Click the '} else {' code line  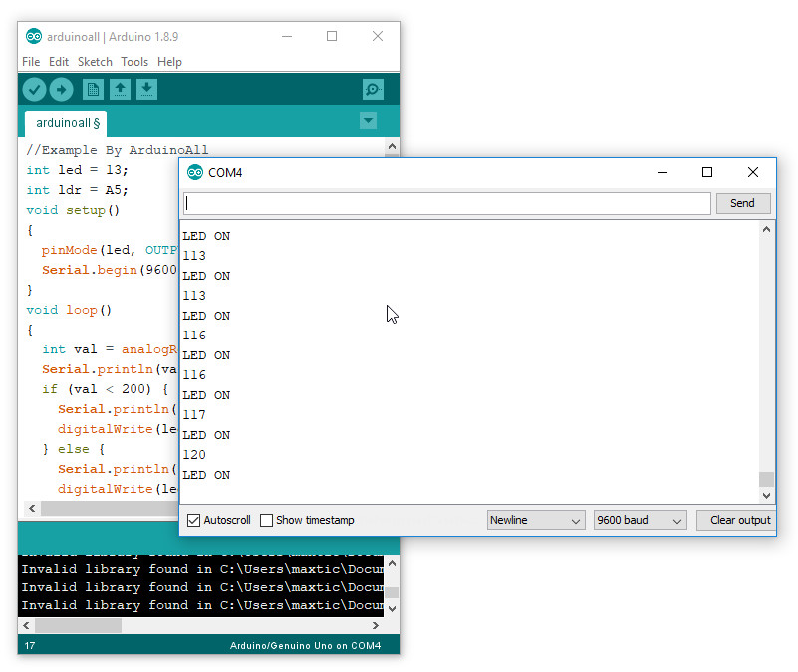click(74, 449)
